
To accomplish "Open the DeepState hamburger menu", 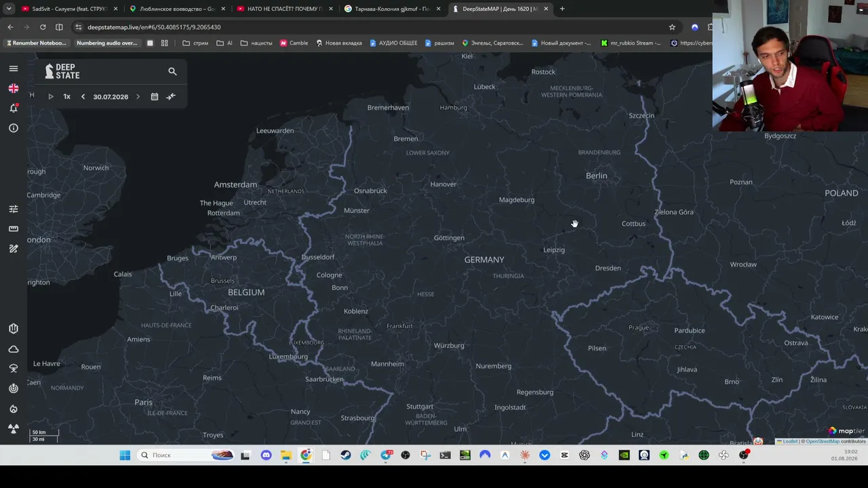I will (x=14, y=68).
